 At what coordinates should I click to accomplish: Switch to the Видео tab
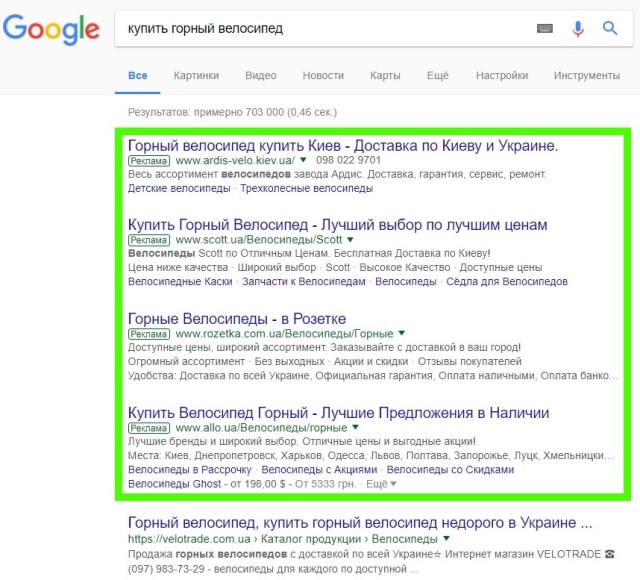coord(260,76)
